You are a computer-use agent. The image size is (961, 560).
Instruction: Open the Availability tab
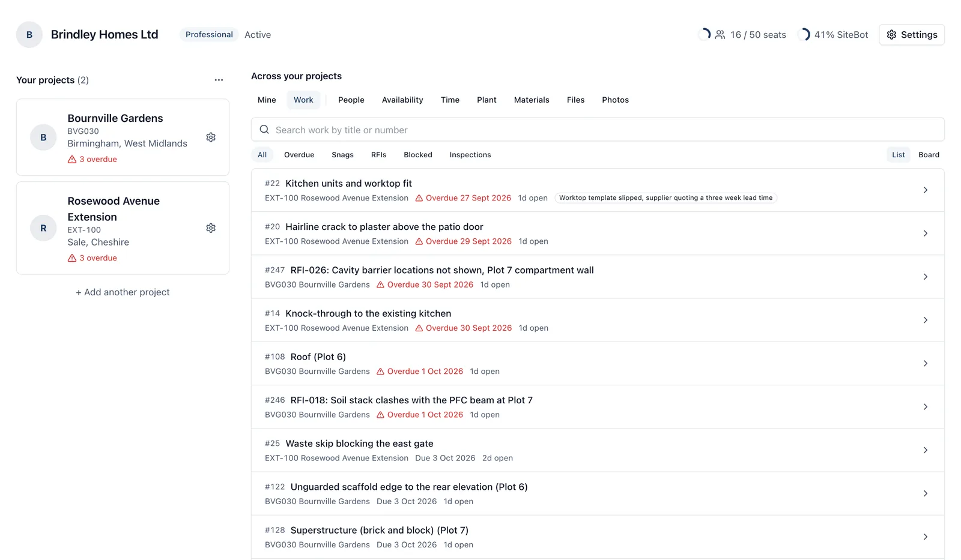(x=402, y=100)
